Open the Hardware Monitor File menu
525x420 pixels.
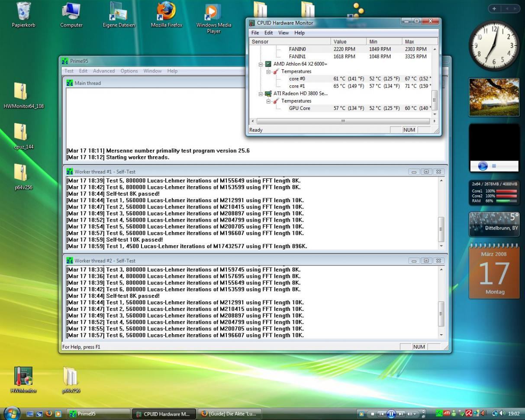255,33
